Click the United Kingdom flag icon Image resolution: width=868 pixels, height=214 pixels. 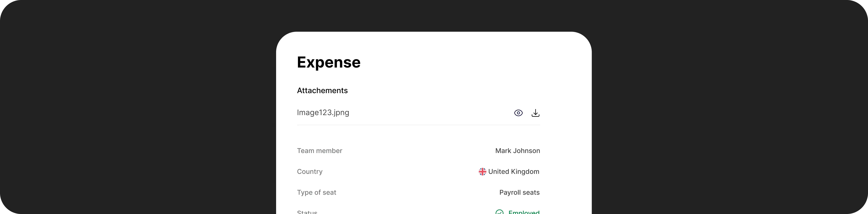click(483, 172)
